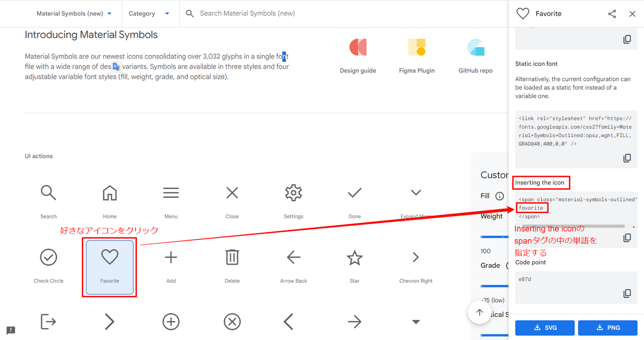Screen dimensions: 644x340
Task: Share the Favorite icon
Action: click(x=612, y=14)
